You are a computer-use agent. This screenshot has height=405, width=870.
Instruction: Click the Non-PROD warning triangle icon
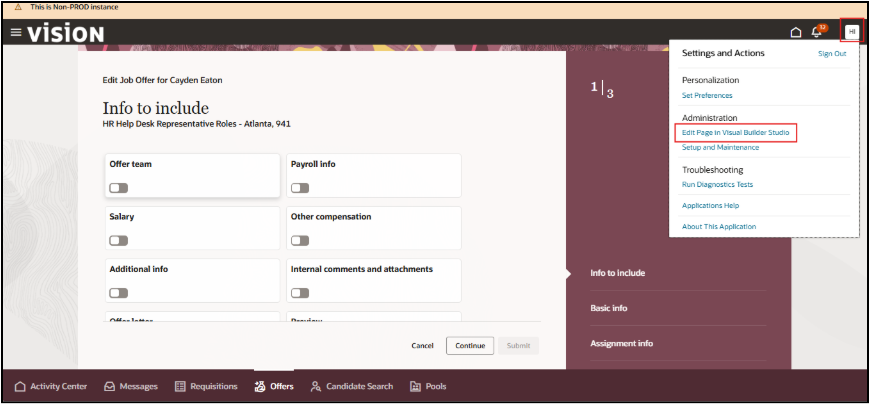click(18, 7)
